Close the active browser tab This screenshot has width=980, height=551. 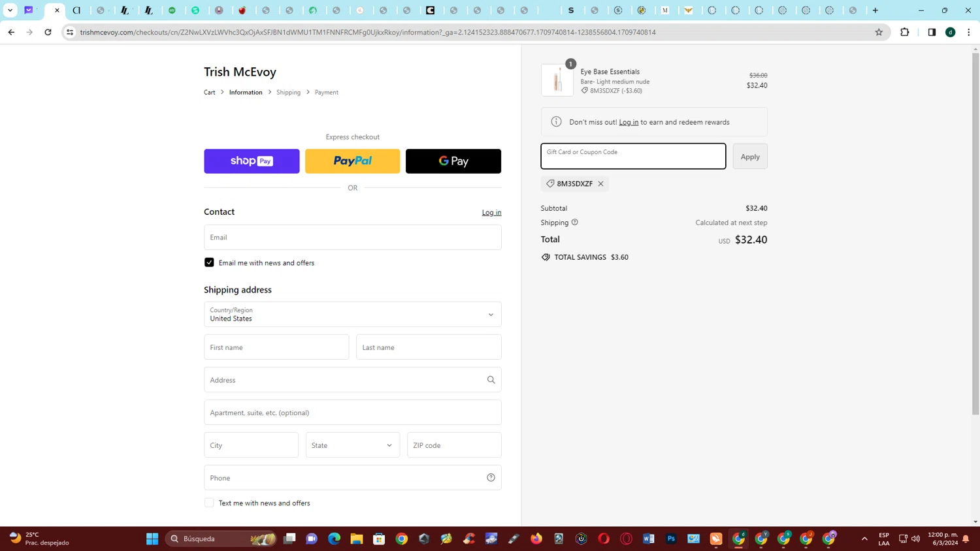pos(57,10)
